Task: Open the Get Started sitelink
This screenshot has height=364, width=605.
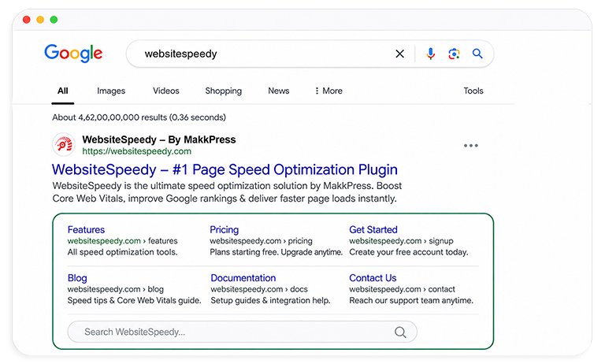Action: tap(373, 230)
